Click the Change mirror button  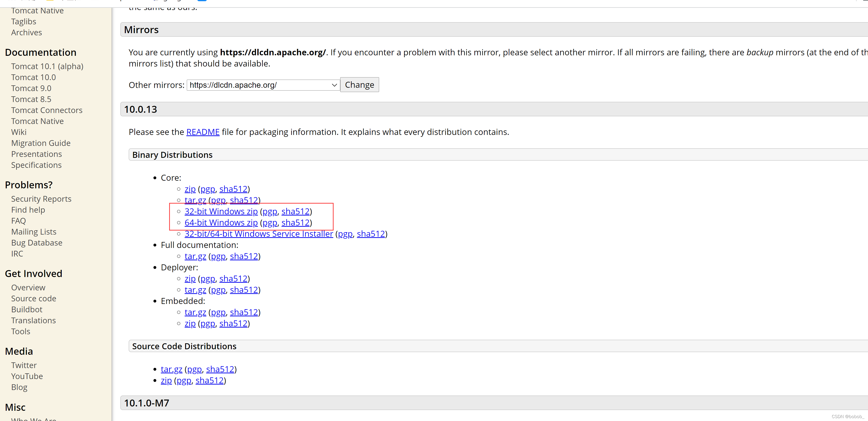tap(359, 85)
